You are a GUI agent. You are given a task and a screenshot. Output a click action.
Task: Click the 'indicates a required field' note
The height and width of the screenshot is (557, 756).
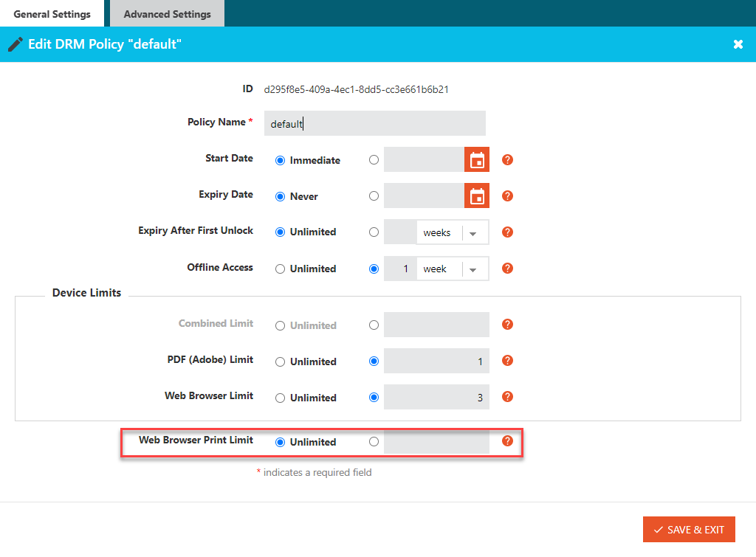(317, 472)
